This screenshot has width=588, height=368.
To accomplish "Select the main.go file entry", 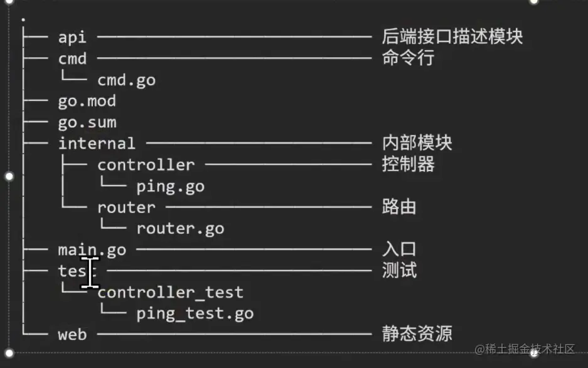I will pos(92,250).
